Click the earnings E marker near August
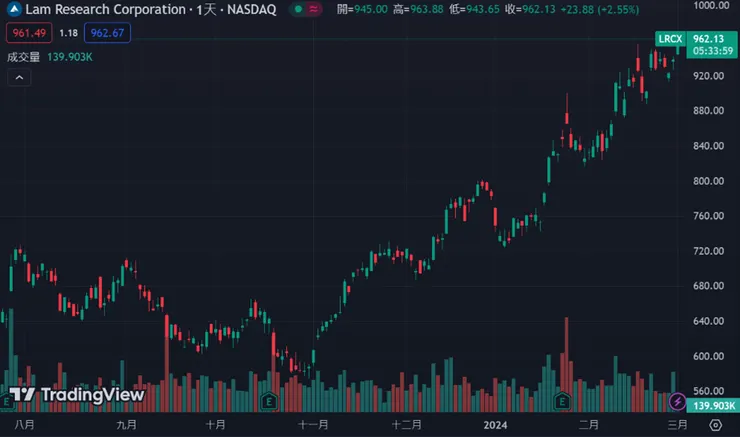 7,402
